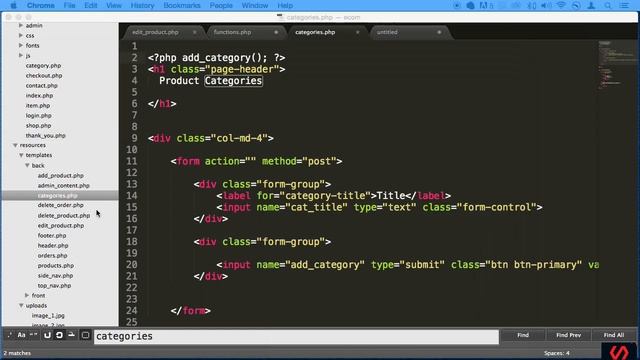
Task: Toggle regular expression search option
Action: pyautogui.click(x=9, y=336)
